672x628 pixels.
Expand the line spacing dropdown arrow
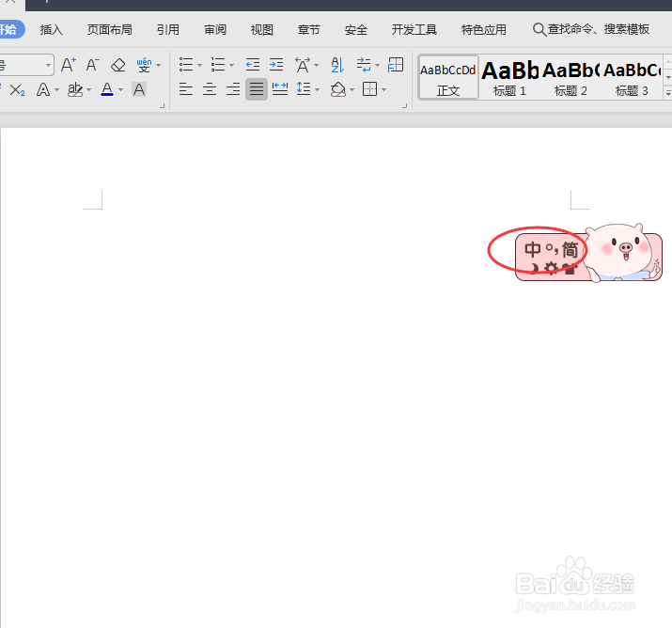(x=317, y=90)
